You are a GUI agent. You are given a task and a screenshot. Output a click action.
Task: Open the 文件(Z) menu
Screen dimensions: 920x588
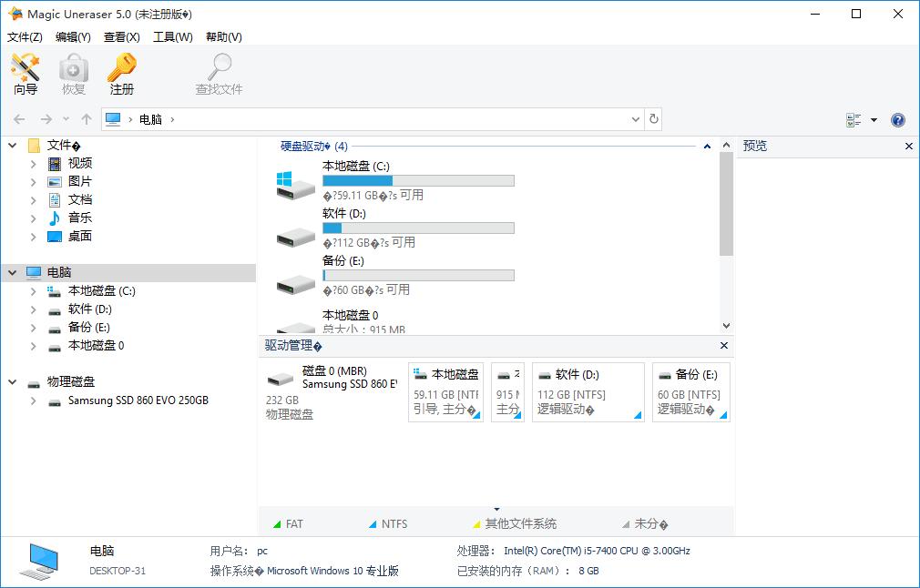[x=25, y=37]
